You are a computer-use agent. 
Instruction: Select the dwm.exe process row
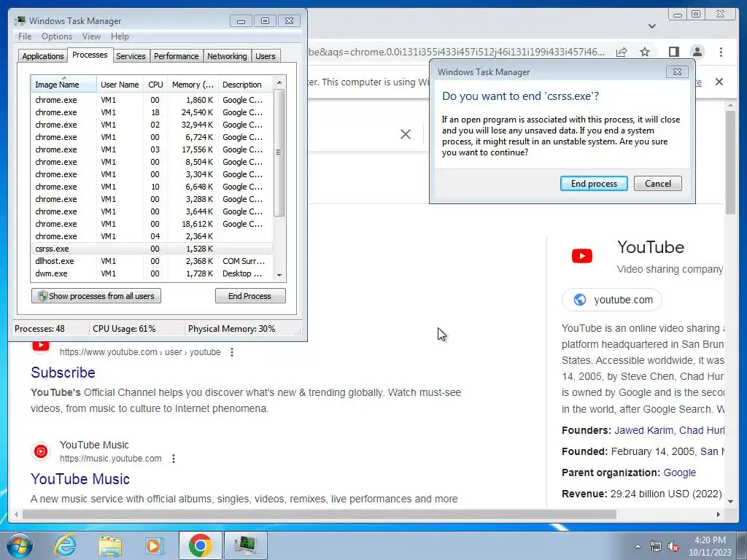pyautogui.click(x=152, y=274)
